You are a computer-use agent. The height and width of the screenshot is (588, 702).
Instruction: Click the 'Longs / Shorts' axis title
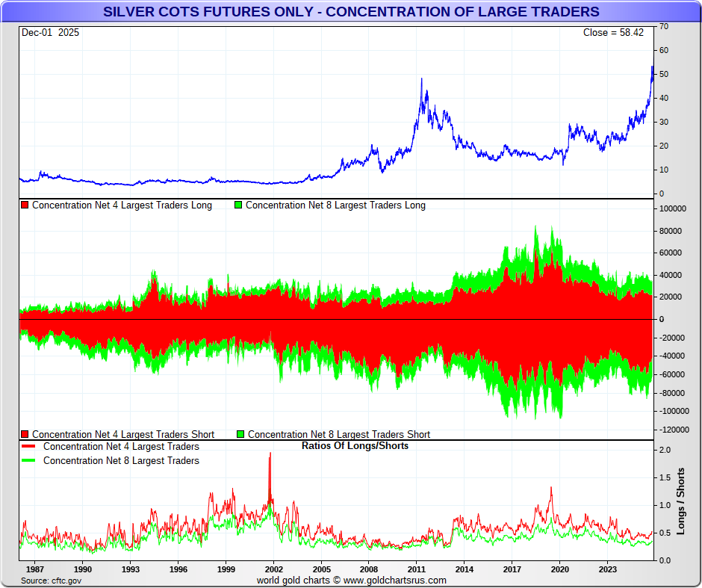click(681, 501)
